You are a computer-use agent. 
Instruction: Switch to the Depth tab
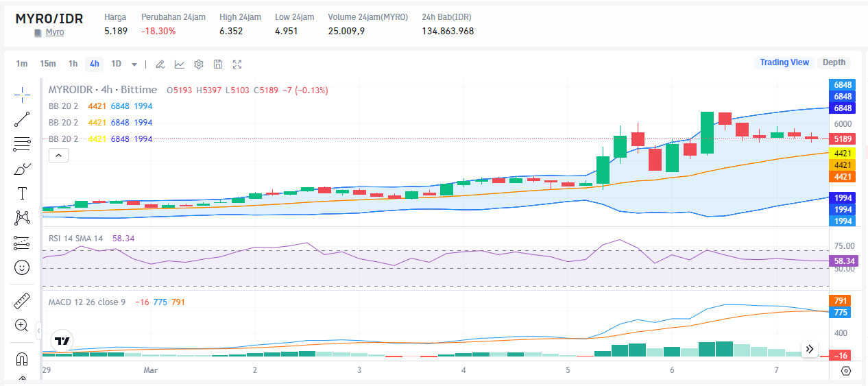[x=834, y=62]
